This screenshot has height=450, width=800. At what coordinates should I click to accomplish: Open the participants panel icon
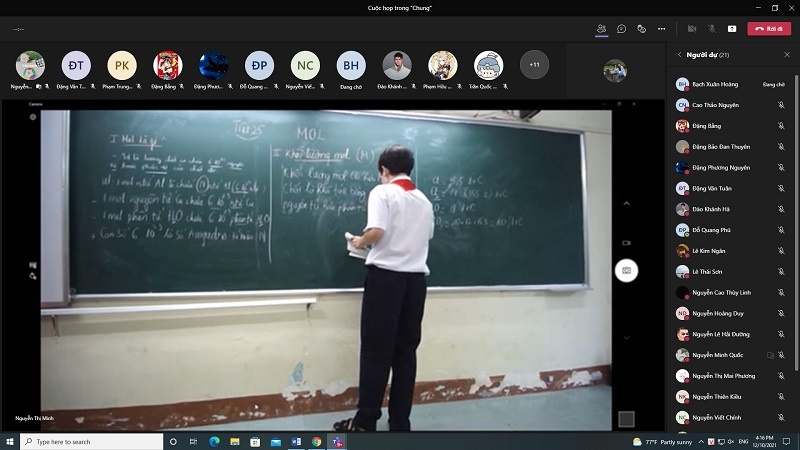click(601, 29)
